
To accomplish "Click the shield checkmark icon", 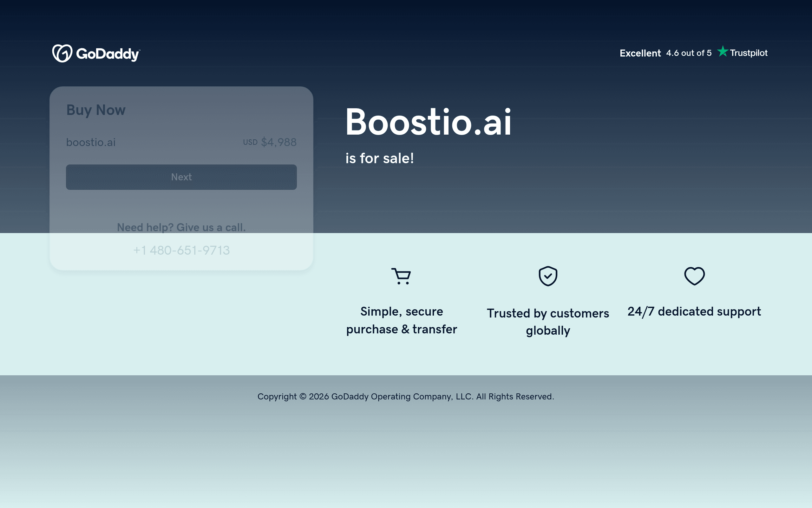I will tap(548, 276).
